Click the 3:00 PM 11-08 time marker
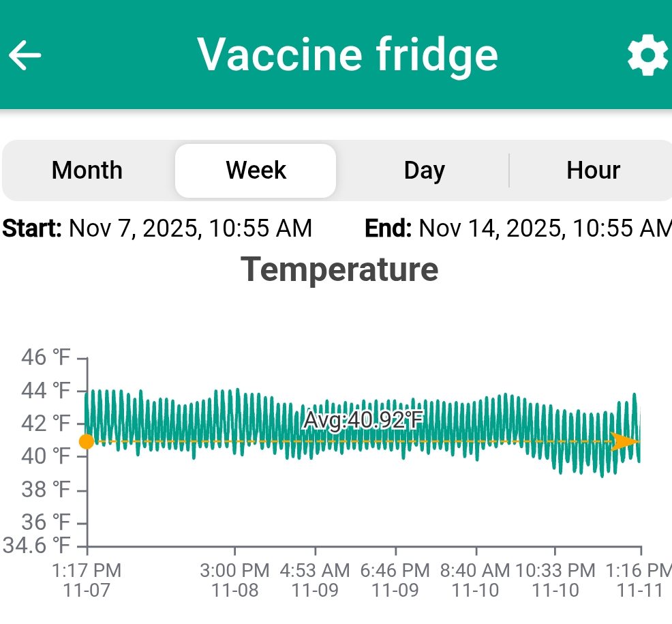This screenshot has width=672, height=624. point(235,580)
